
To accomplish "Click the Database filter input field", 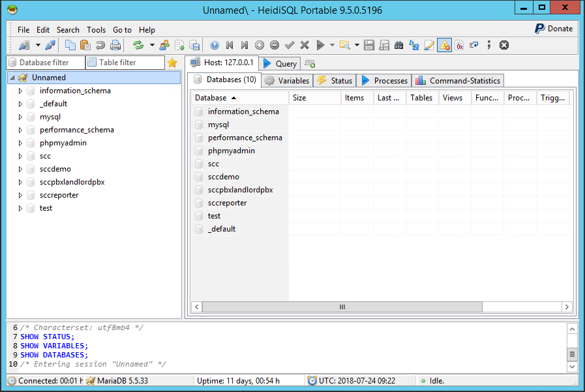I will 46,63.
